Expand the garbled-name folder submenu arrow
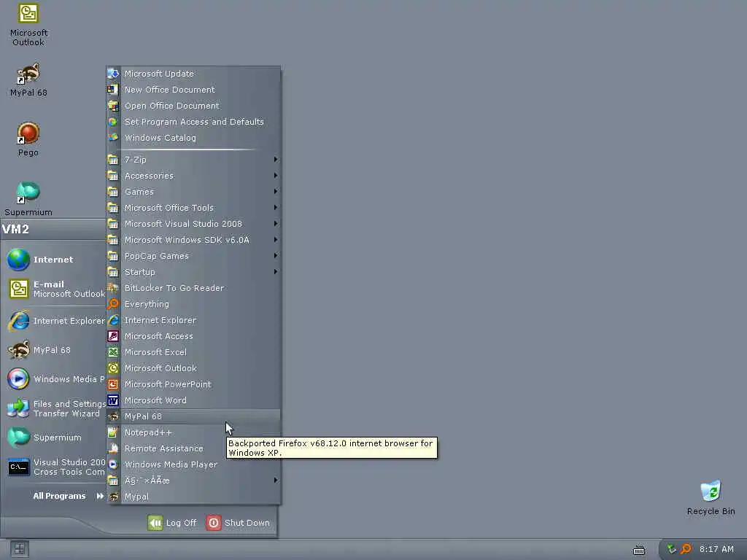The image size is (747, 560). 275,481
